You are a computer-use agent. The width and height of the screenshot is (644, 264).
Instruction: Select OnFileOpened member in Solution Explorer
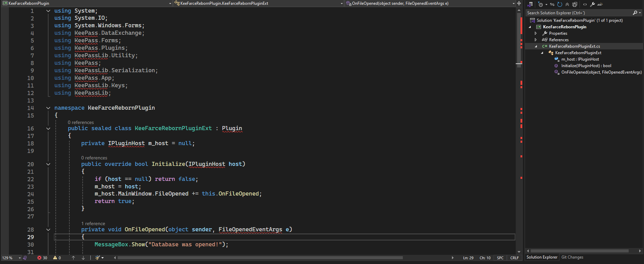[x=601, y=72]
